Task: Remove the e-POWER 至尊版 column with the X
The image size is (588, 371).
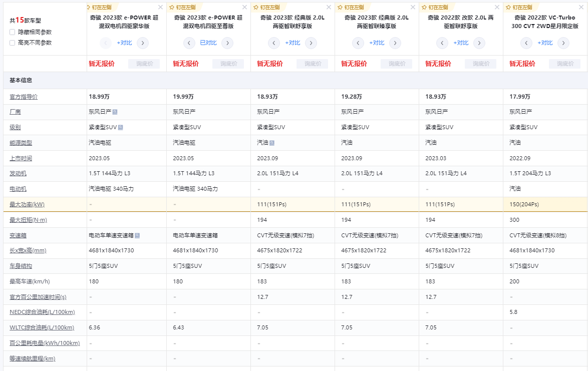Action: pos(244,7)
